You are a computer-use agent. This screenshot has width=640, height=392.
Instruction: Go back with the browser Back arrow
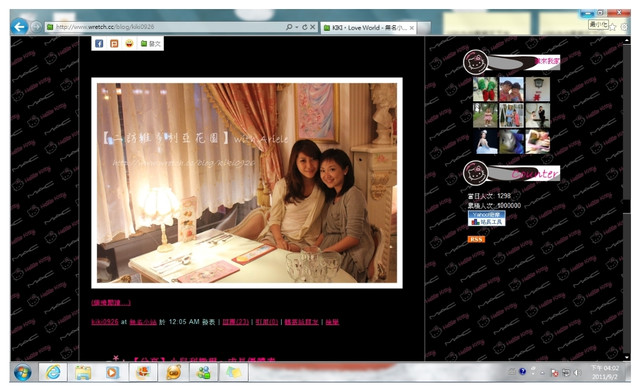pos(19,27)
